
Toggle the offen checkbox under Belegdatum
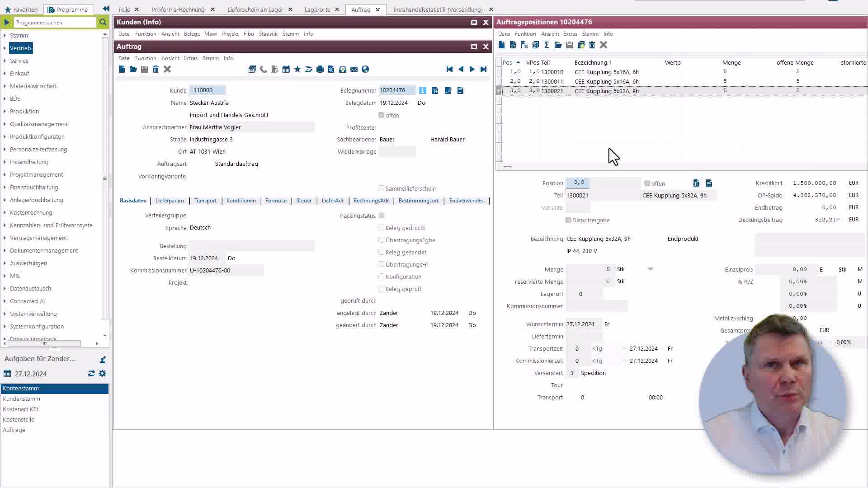click(382, 115)
